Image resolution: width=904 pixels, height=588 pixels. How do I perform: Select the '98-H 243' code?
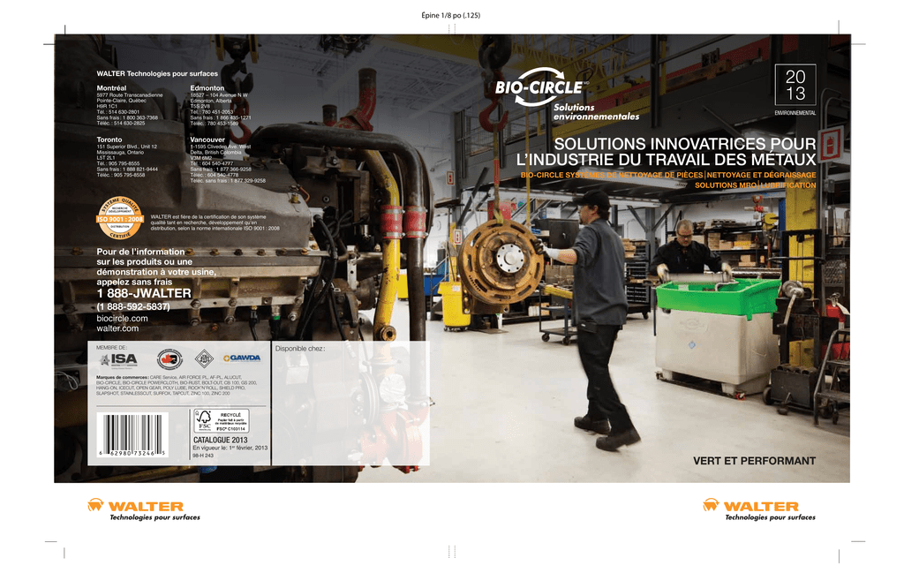pyautogui.click(x=203, y=456)
